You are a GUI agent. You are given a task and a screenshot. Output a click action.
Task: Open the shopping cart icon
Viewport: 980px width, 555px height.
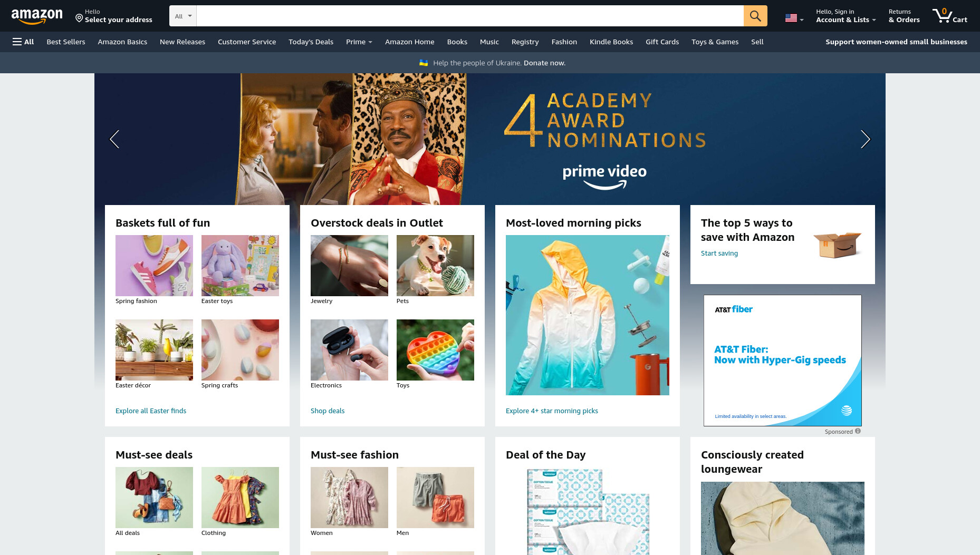click(x=949, y=16)
